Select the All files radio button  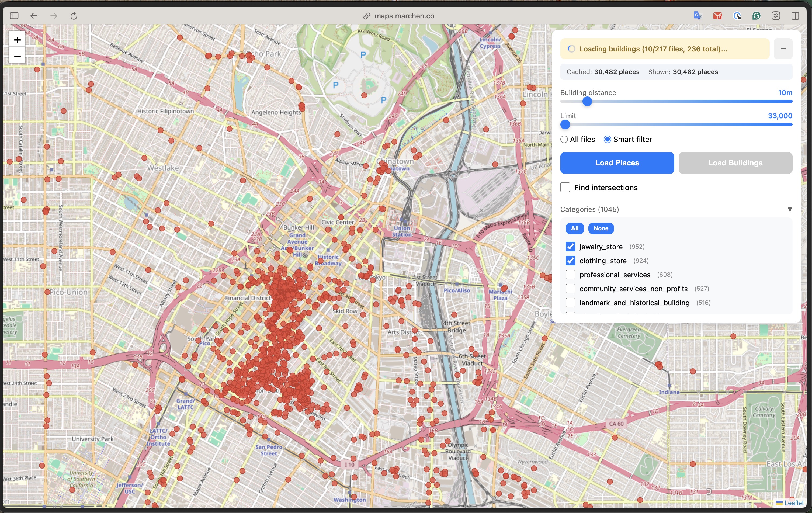click(564, 139)
